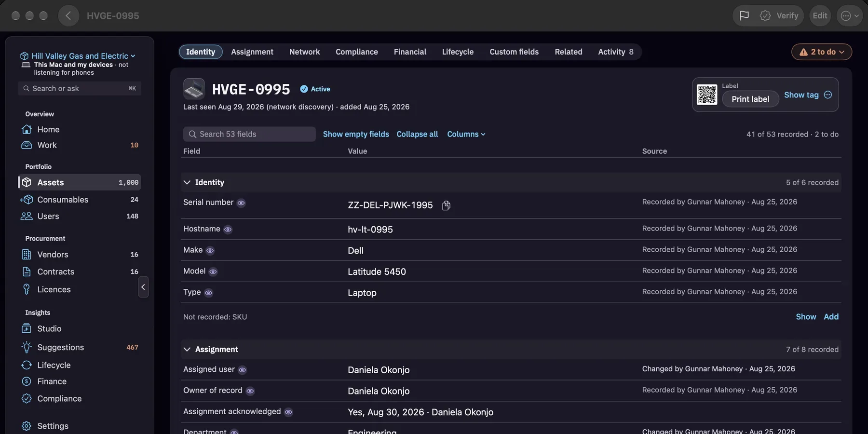Copy the serial number ZZ-DEL-PJWK-1995
The height and width of the screenshot is (434, 868).
(447, 205)
